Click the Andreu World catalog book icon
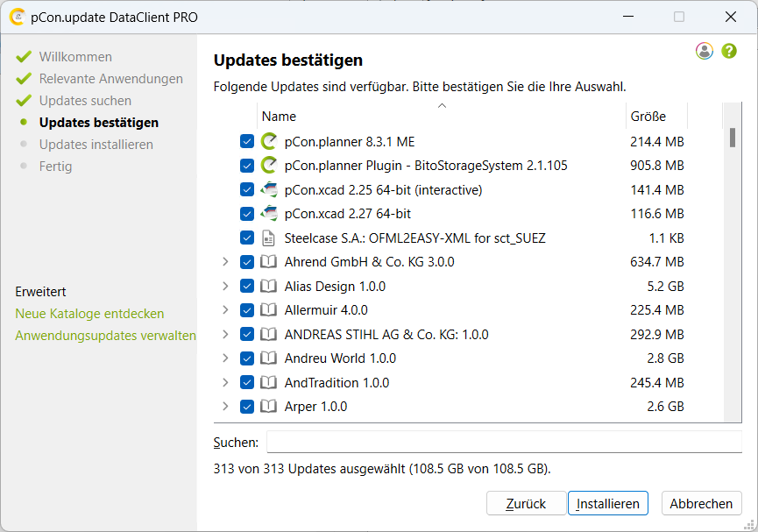 [x=268, y=358]
